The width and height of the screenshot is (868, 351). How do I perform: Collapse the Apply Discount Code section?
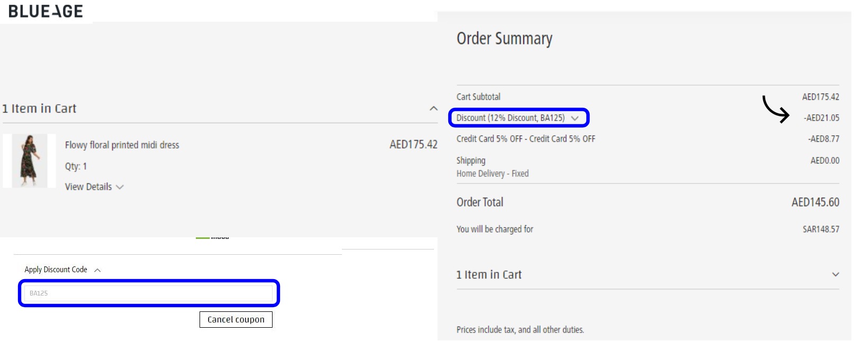(97, 270)
